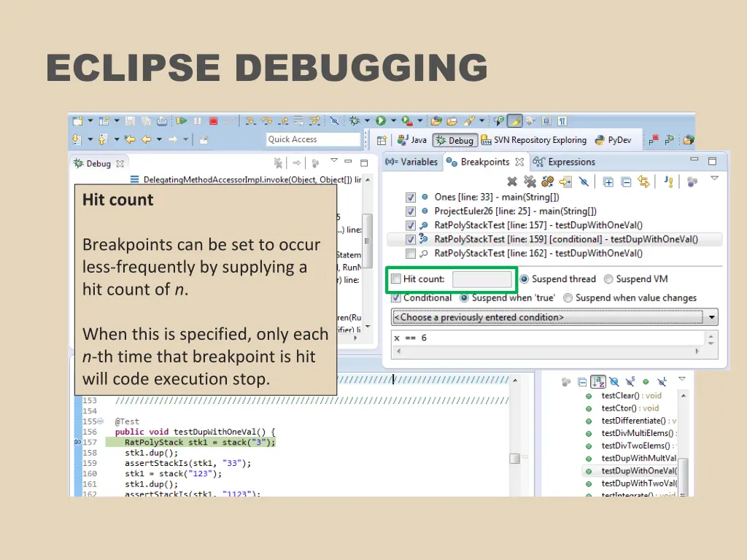Enable Skip All Breakpoints
Image resolution: width=747 pixels, height=560 pixels.
pyautogui.click(x=584, y=182)
